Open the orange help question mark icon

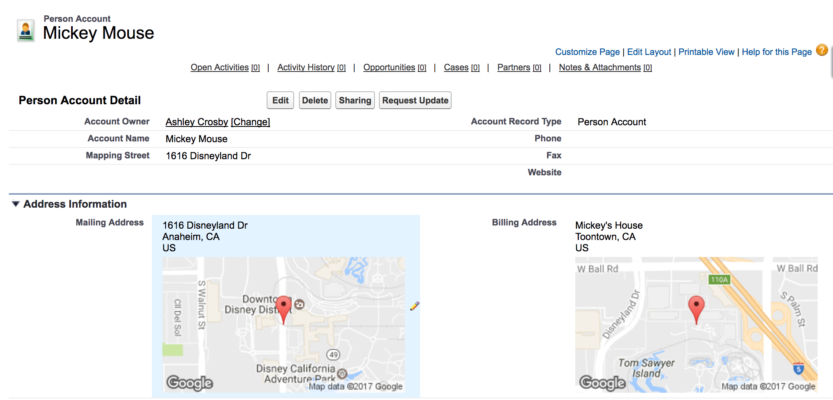coord(822,51)
